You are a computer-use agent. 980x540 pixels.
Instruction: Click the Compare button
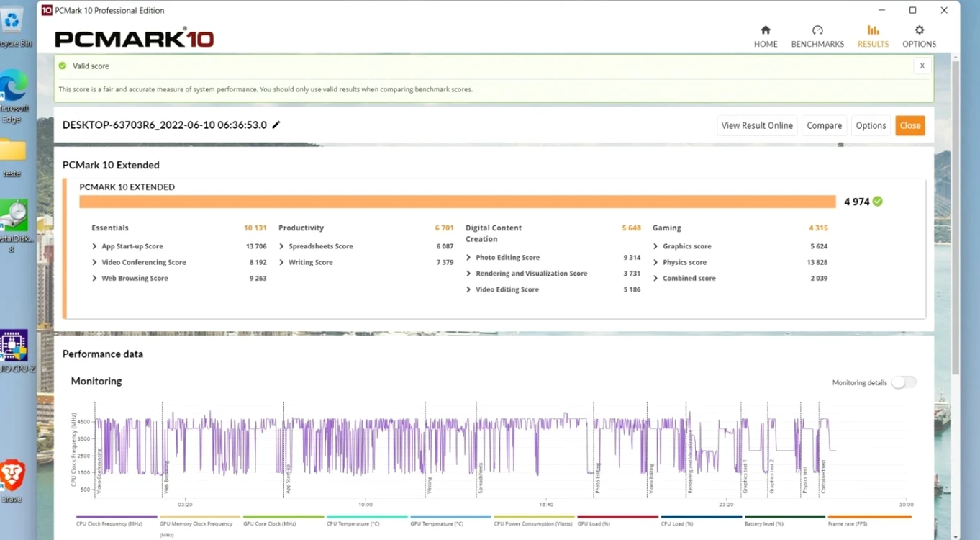click(x=824, y=125)
